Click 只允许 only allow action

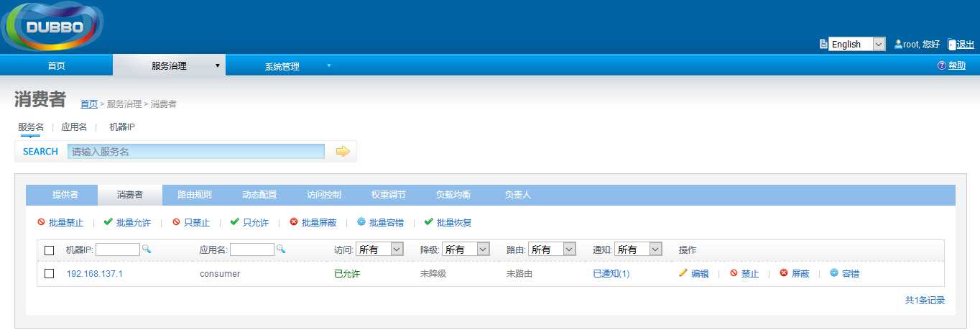(x=249, y=223)
